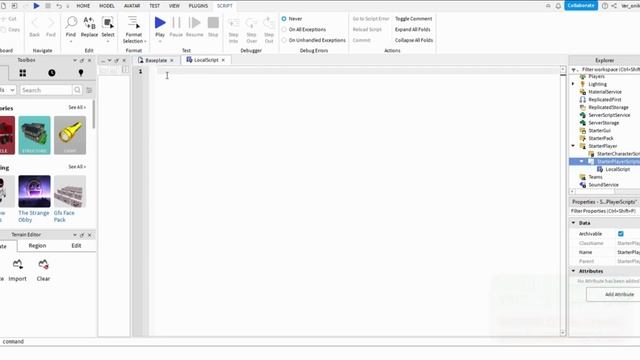Select the On Unhandled Exceptions option
The width and height of the screenshot is (640, 360).
284,40
